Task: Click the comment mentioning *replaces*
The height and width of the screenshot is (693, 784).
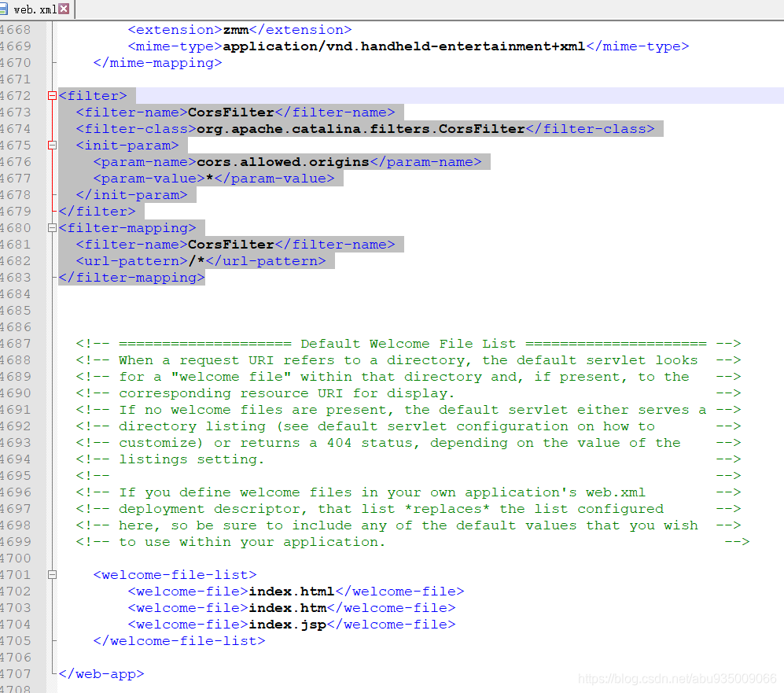Action: point(408,508)
